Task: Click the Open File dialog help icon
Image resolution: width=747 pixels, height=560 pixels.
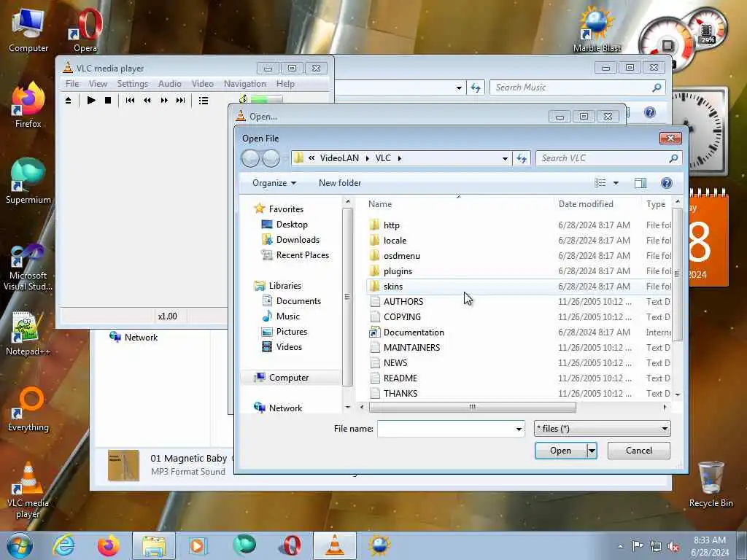Action: (x=667, y=183)
